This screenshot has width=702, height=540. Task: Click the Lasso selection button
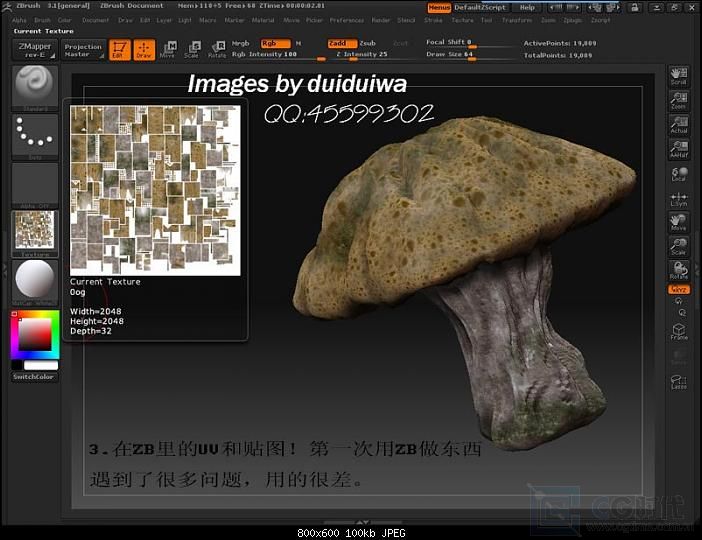[679, 382]
